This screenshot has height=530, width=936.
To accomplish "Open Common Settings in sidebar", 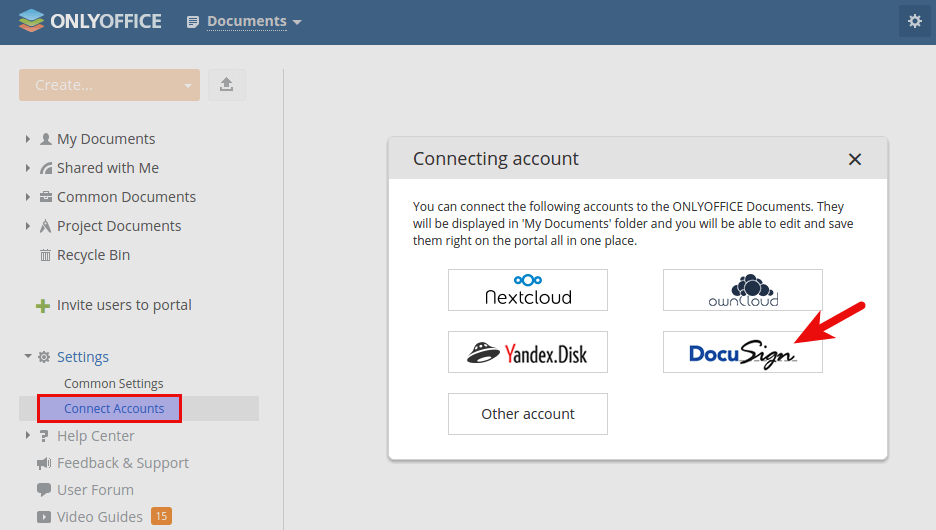I will [113, 384].
